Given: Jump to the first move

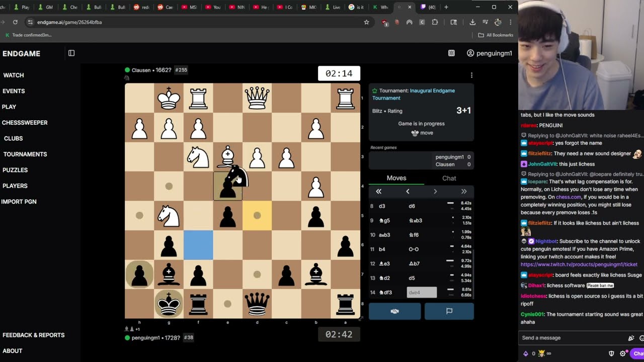Looking at the screenshot, I should tap(379, 192).
